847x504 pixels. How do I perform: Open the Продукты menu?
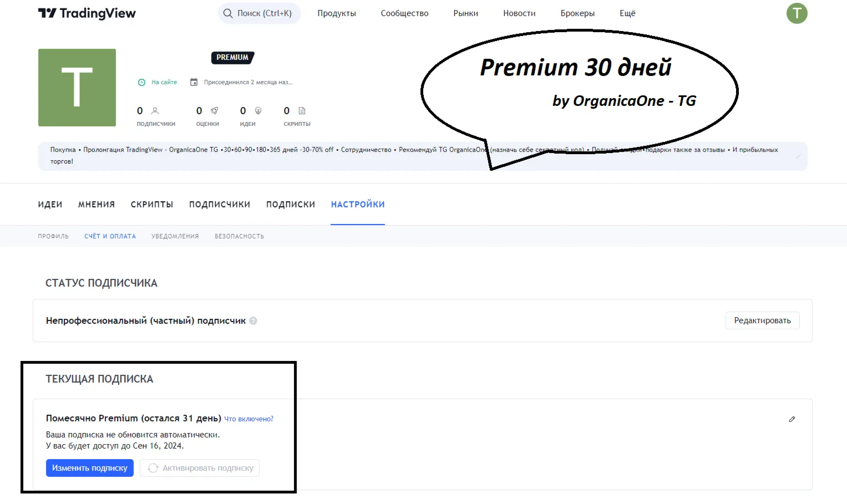point(337,13)
